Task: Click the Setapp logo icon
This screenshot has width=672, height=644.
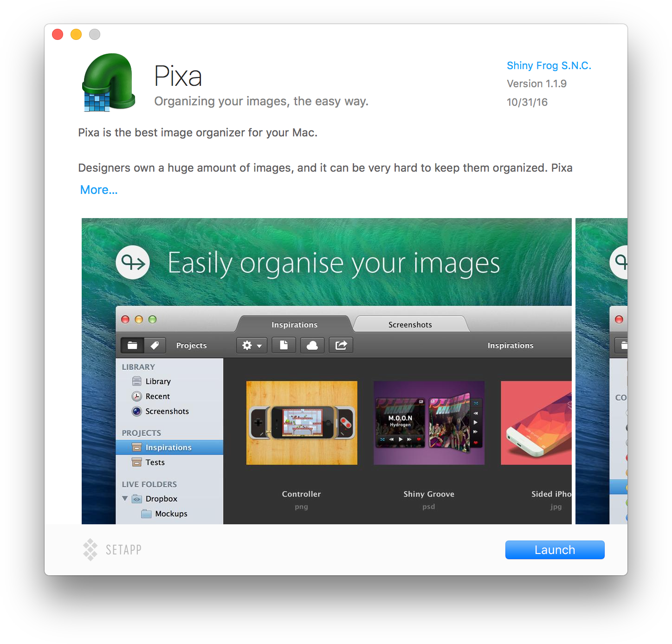Action: pos(90,549)
